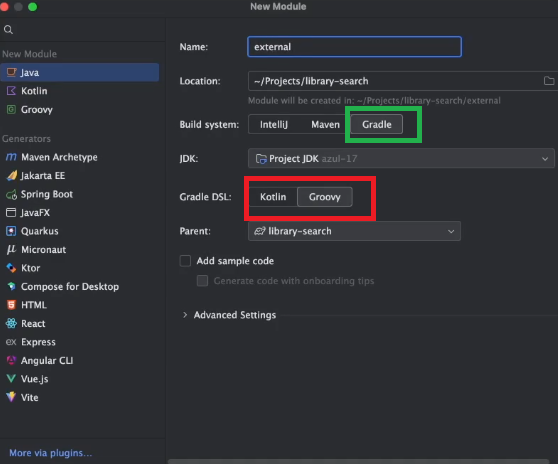Pick React generator label
Screen dimensions: 558x464
(x=33, y=323)
